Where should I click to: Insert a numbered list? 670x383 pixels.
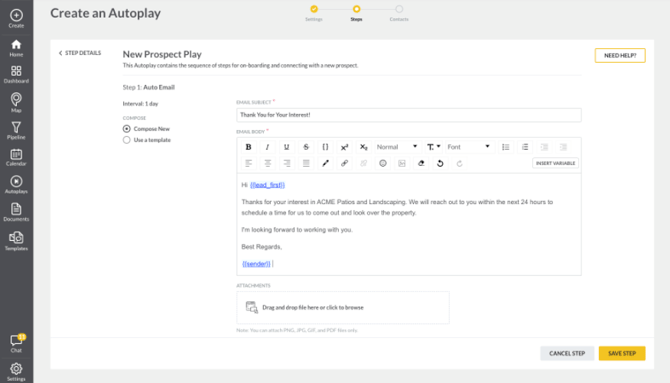[x=525, y=147]
